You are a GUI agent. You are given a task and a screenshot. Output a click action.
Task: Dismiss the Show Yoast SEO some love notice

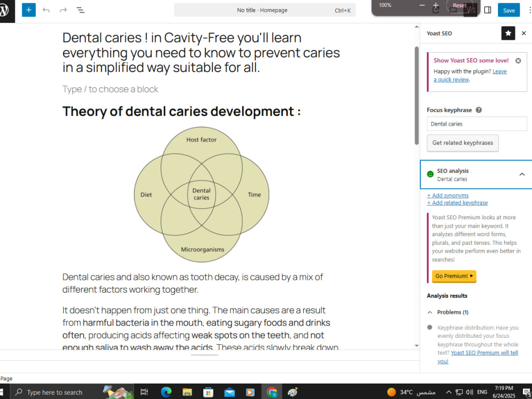(518, 61)
